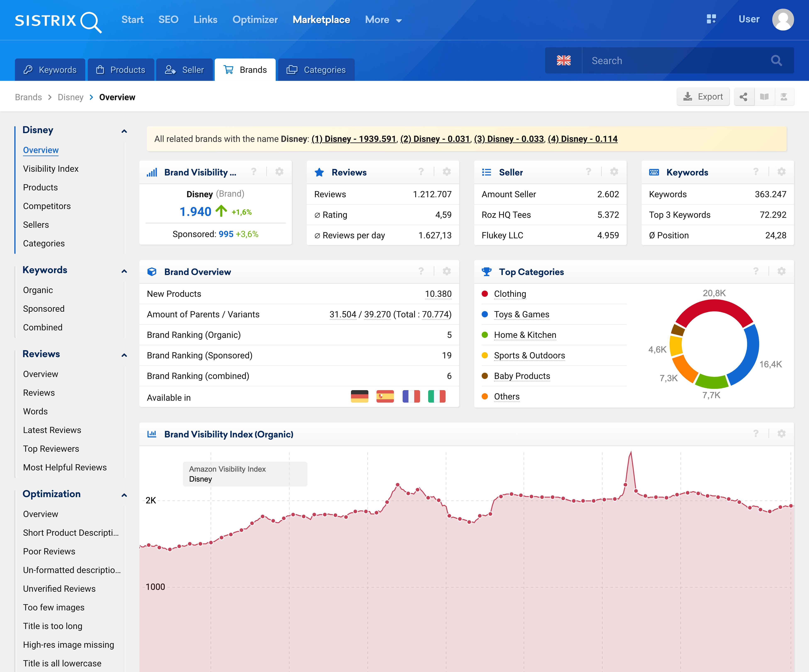Screen dimensions: 809x672
Task: Go to Disney breadcrumb
Action: [71, 97]
